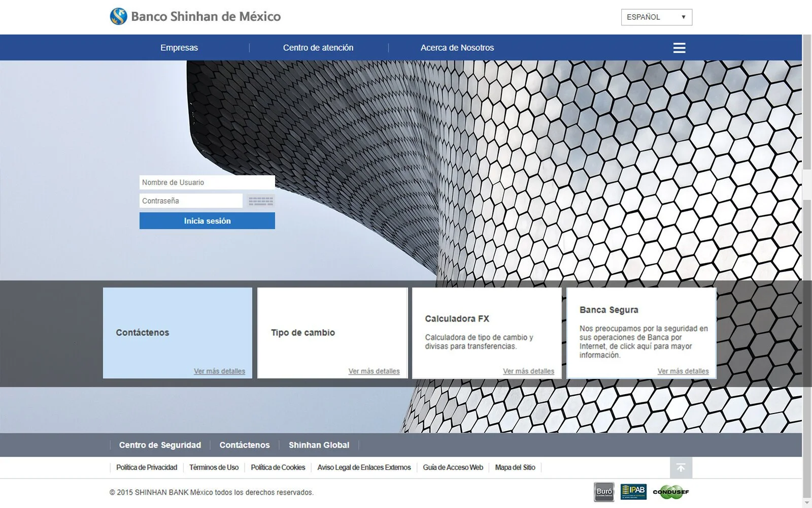Viewport: 812px width, 508px height.
Task: Open Contáctenos in the footer bar
Action: pyautogui.click(x=245, y=445)
